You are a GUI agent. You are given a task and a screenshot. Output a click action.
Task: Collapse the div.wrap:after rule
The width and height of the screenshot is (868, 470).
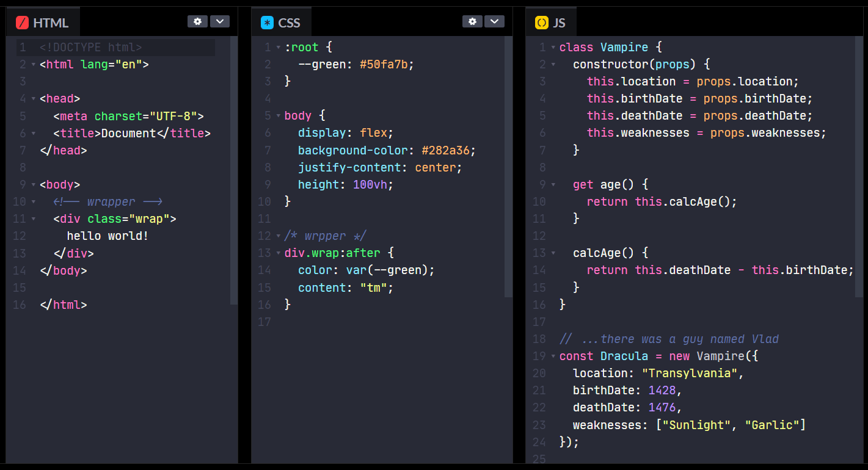click(x=278, y=252)
